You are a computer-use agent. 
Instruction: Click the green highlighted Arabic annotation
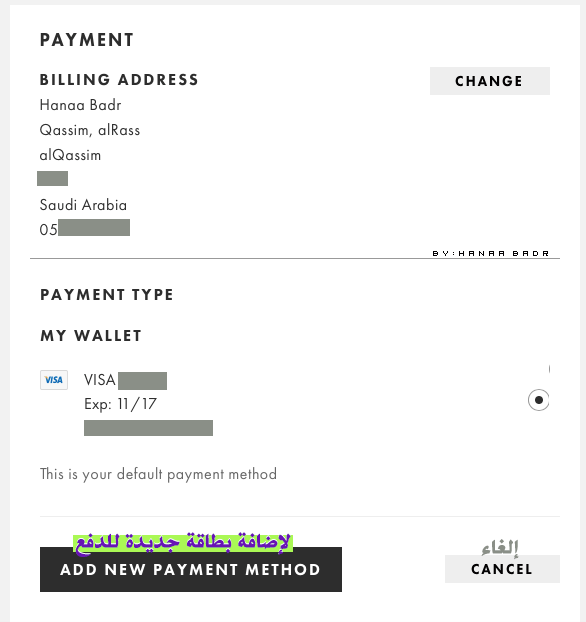click(183, 543)
